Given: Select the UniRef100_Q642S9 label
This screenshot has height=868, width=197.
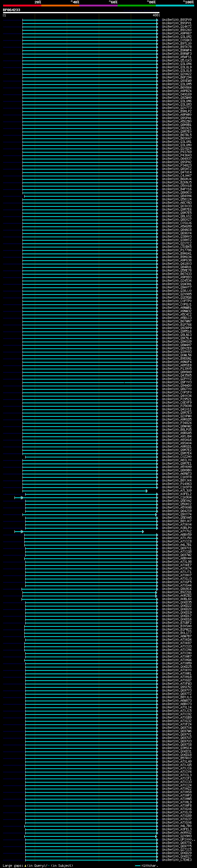Looking at the screenshot, I should [177, 511].
